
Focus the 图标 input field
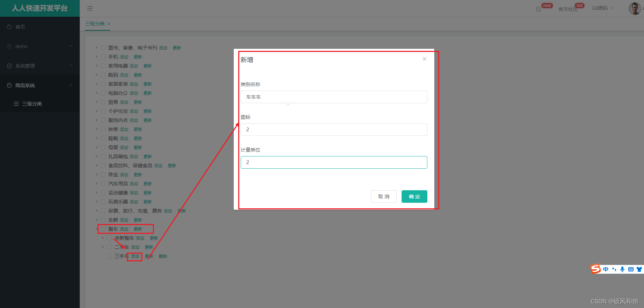click(x=334, y=130)
